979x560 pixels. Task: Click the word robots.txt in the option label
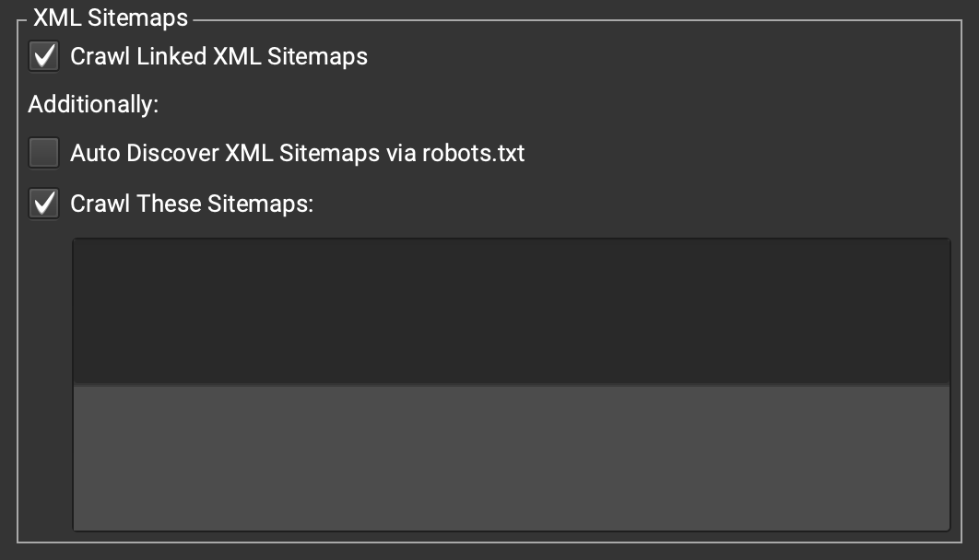tap(473, 153)
